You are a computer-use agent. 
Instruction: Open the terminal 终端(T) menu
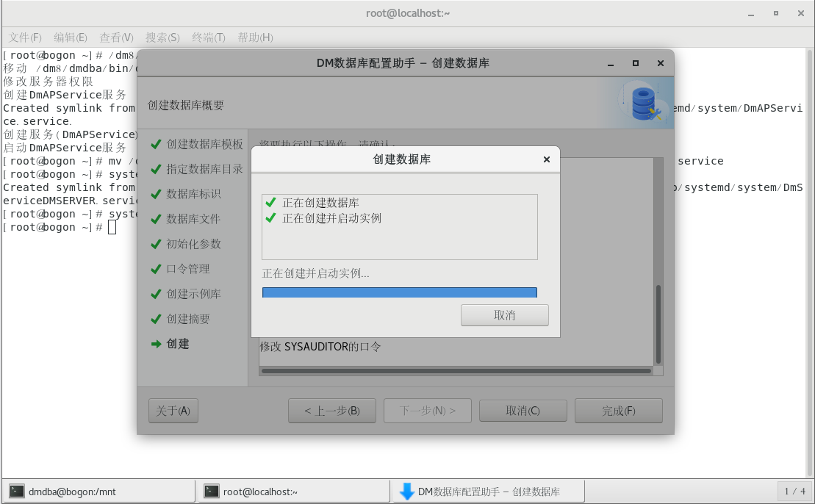209,37
